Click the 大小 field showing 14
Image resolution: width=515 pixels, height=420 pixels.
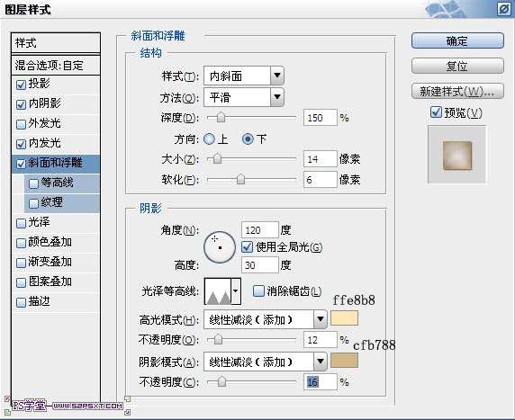pyautogui.click(x=321, y=159)
